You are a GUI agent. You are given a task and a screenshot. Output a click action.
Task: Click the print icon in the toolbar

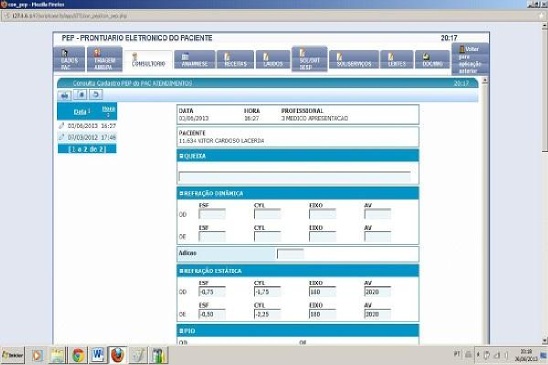[x=65, y=95]
